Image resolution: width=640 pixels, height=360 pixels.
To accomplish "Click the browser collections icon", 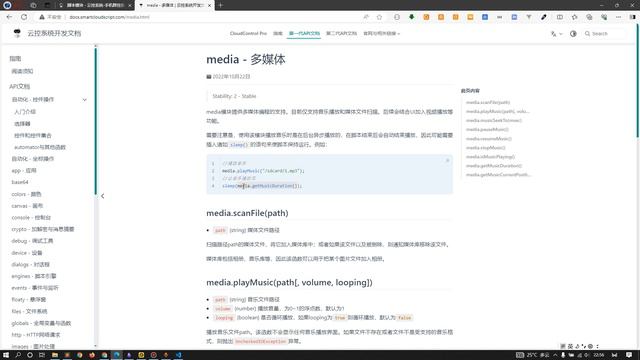I will (589, 17).
